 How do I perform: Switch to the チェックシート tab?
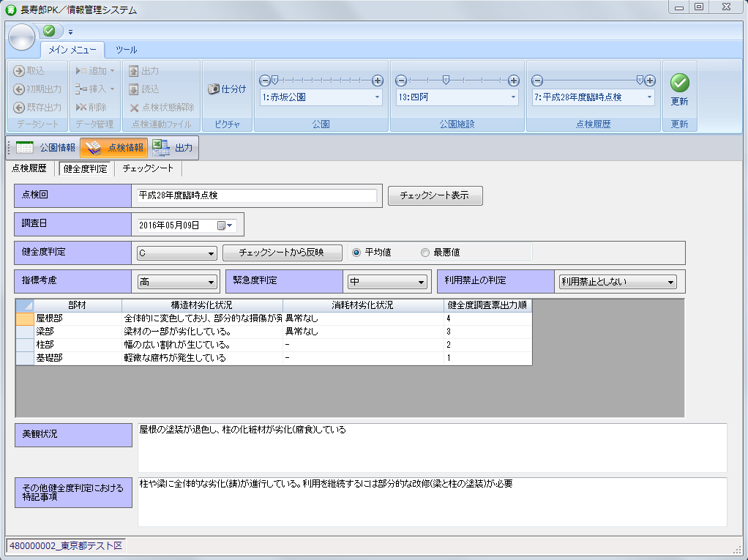pos(148,168)
